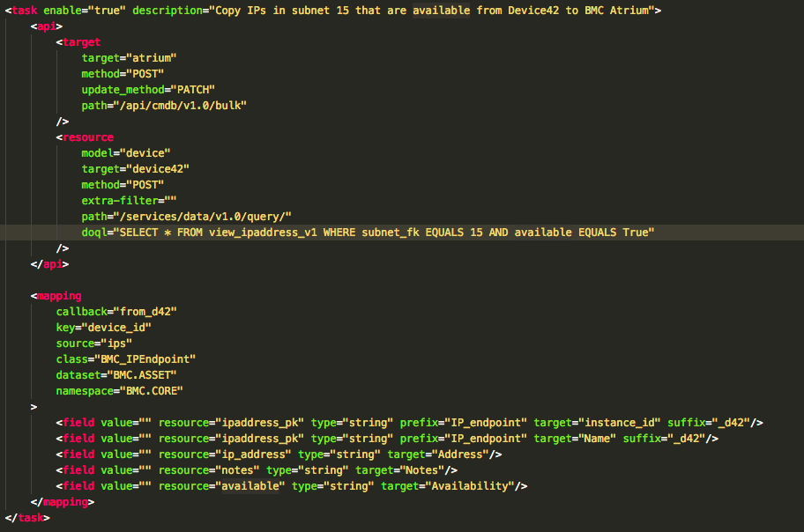Click the update_method="PATCH" attribute
The height and width of the screenshot is (532, 804).
pos(148,90)
